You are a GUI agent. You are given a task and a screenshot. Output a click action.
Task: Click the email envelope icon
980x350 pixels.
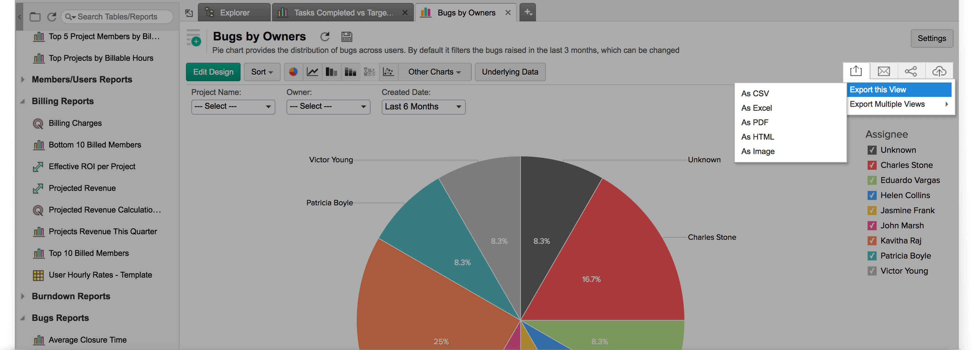[x=883, y=71]
